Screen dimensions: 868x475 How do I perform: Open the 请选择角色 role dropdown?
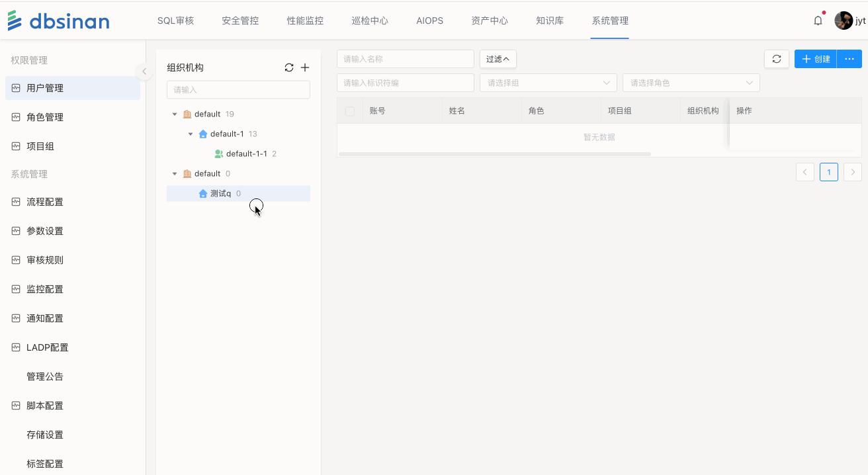691,83
